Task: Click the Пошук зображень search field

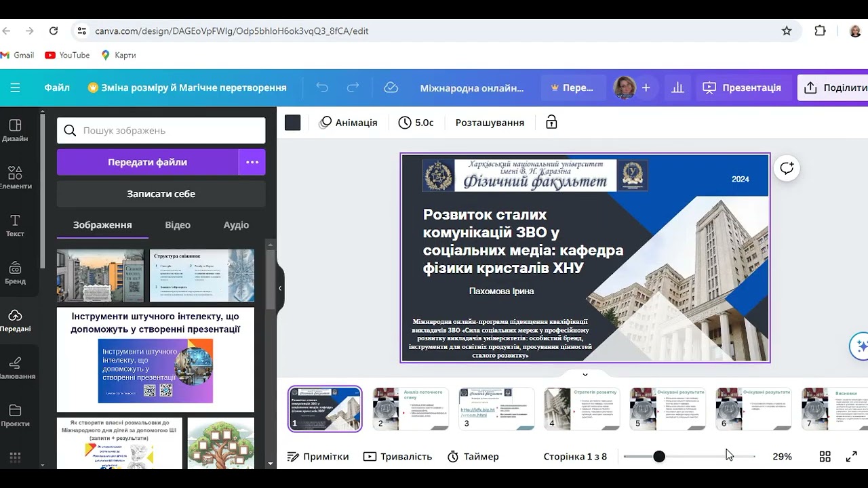Action: tap(161, 131)
